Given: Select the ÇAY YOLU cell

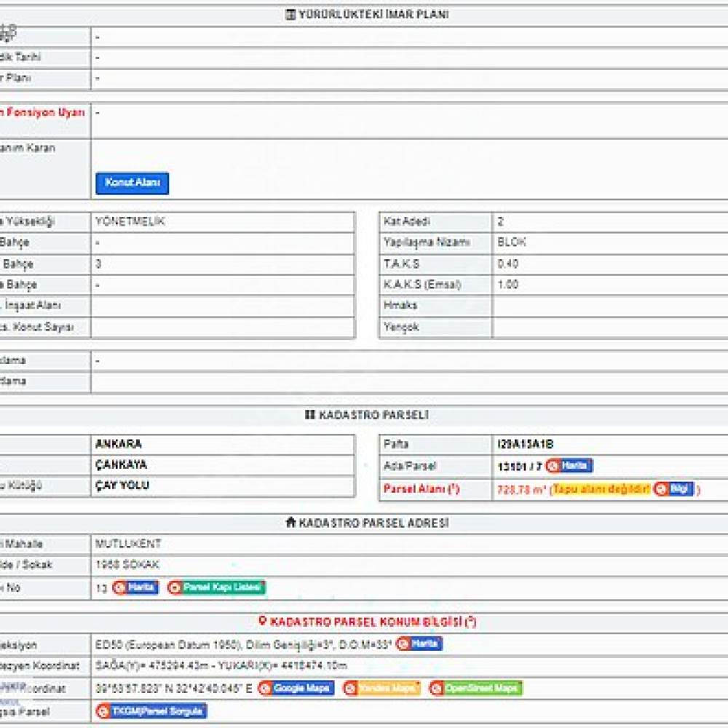Looking at the screenshot, I should [x=222, y=486].
